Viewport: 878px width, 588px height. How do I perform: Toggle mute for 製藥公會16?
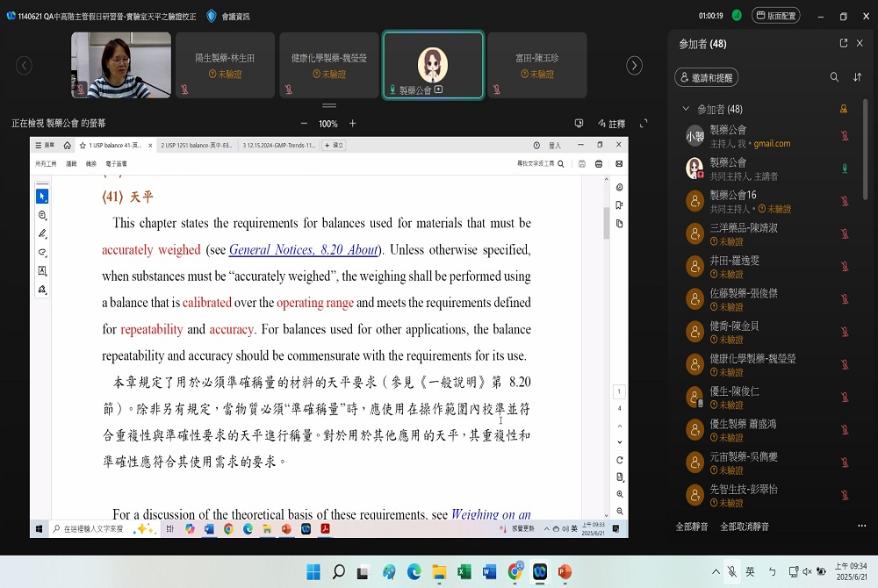[845, 201]
